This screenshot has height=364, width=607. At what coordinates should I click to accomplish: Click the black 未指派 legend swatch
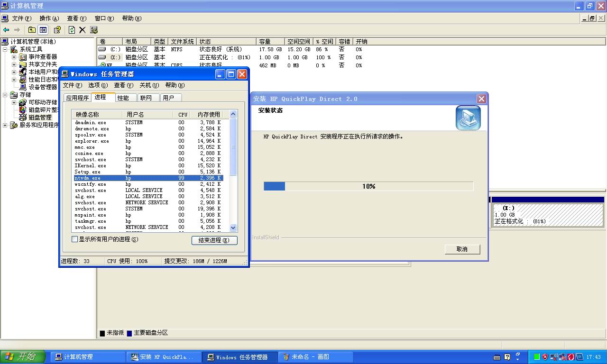pos(102,333)
